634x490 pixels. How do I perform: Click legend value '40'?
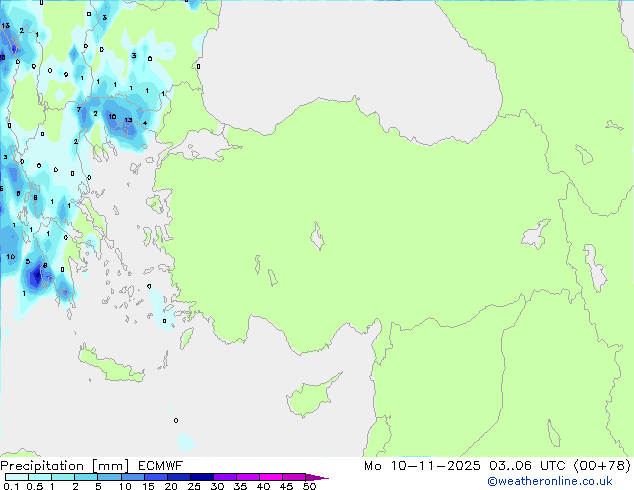[263, 486]
